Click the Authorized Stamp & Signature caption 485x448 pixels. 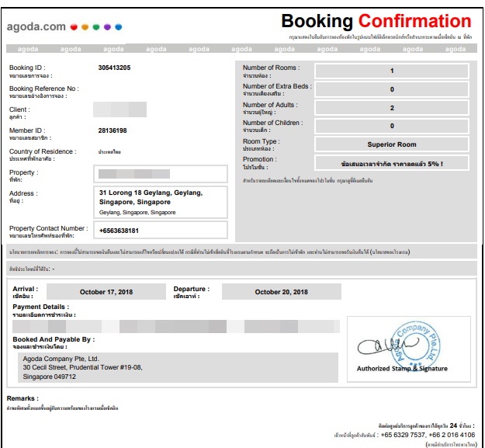click(402, 369)
